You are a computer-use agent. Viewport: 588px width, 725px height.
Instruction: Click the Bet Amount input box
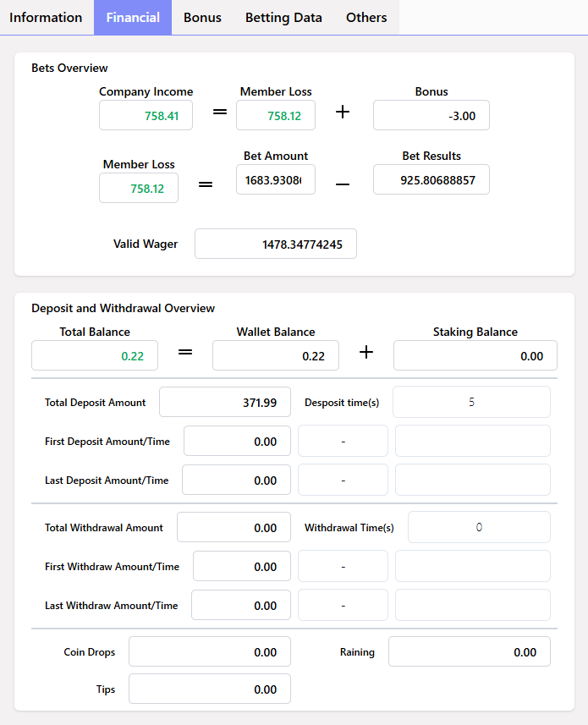tap(275, 179)
